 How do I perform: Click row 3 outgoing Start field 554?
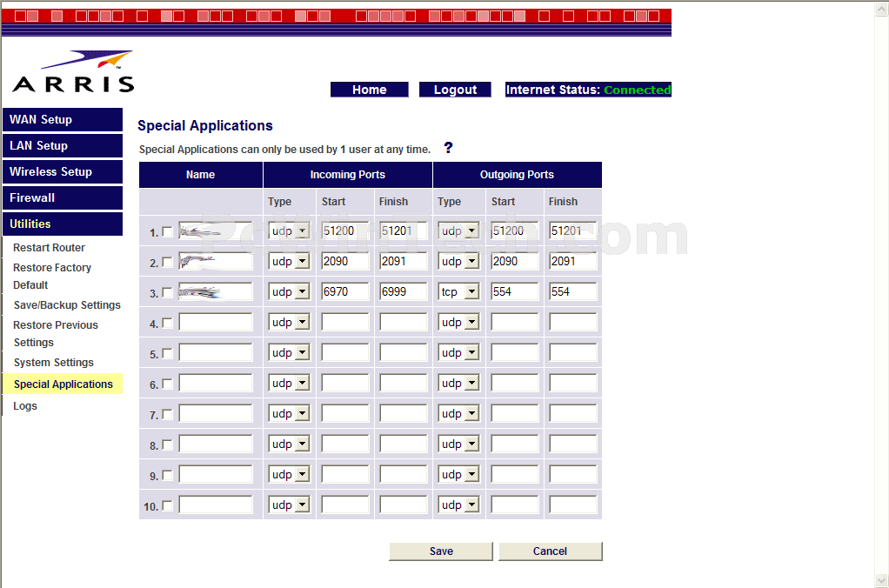[515, 291]
